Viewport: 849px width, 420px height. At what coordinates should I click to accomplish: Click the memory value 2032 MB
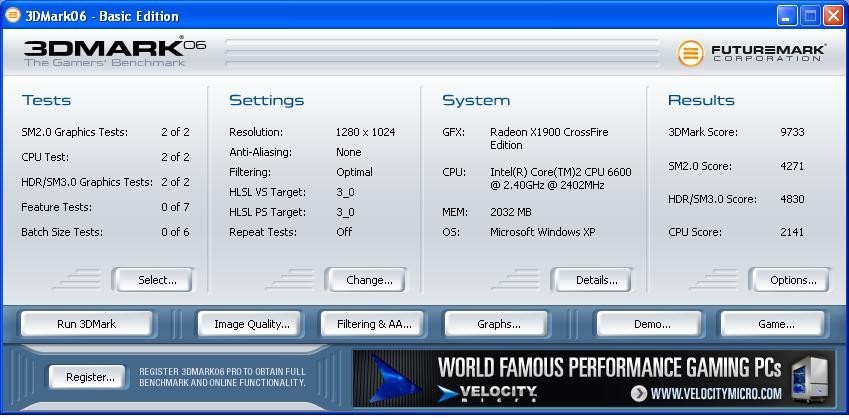pos(511,212)
